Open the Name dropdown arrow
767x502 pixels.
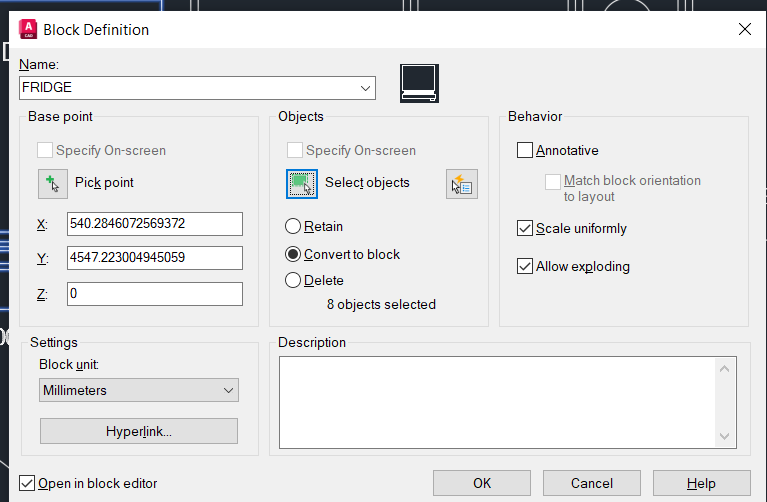pos(365,88)
